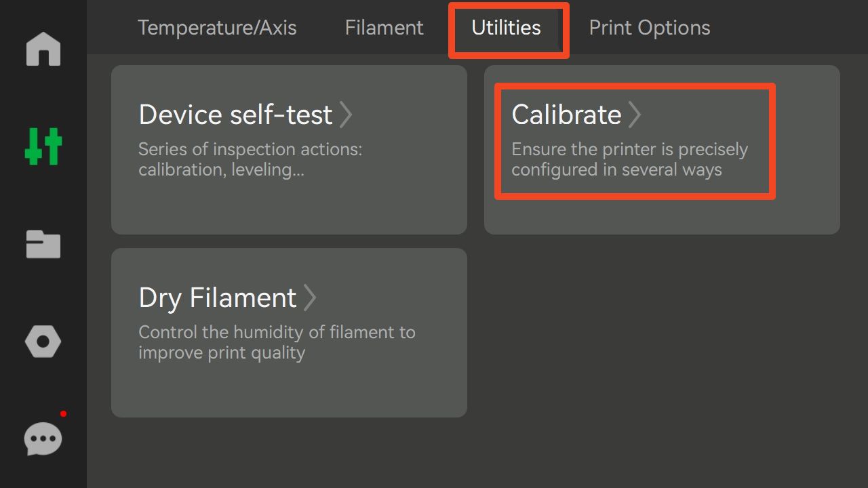Go to the Home screen icon
The height and width of the screenshot is (488, 868).
[x=43, y=49]
